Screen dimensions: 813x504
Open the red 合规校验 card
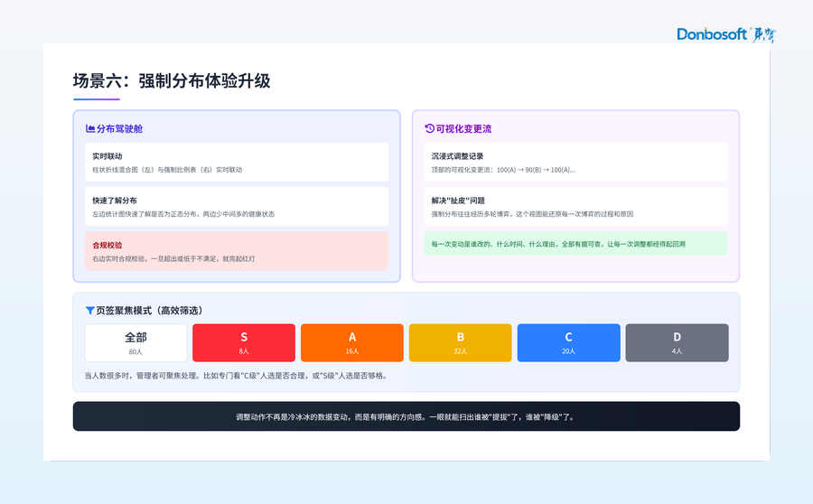pos(237,251)
